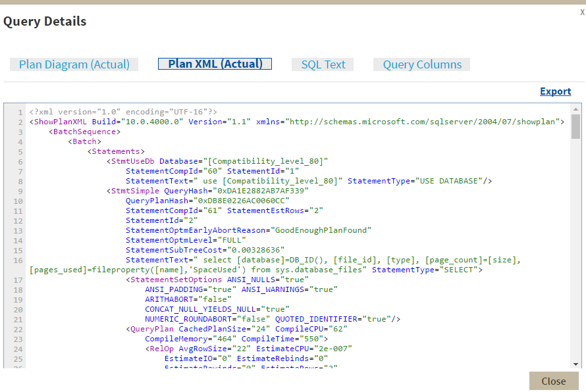Click the vertical scrollbar thumb

[x=575, y=126]
